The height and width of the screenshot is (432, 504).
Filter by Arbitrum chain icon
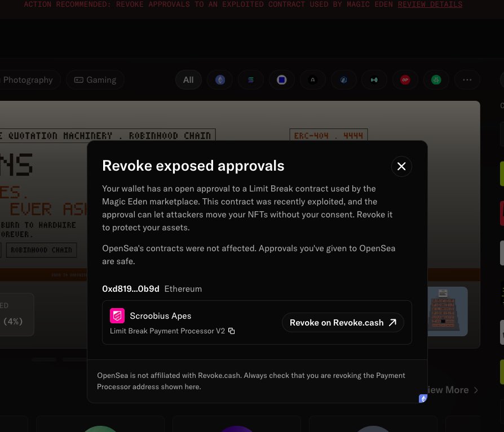coord(343,79)
